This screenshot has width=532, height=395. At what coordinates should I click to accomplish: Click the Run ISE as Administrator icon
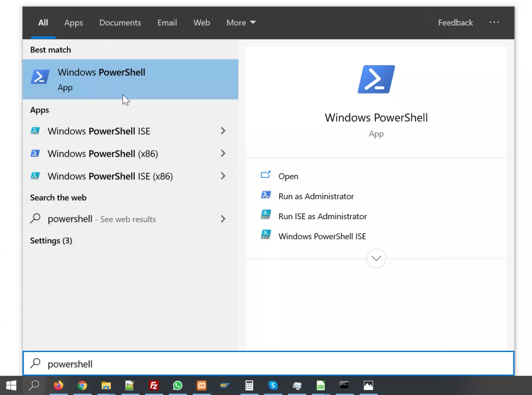pyautogui.click(x=266, y=215)
